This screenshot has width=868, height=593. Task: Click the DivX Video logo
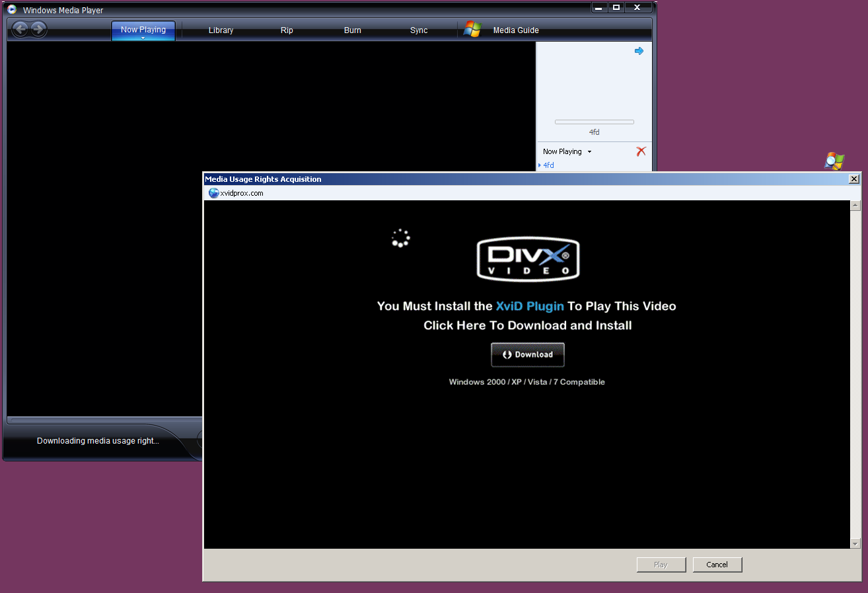click(528, 259)
